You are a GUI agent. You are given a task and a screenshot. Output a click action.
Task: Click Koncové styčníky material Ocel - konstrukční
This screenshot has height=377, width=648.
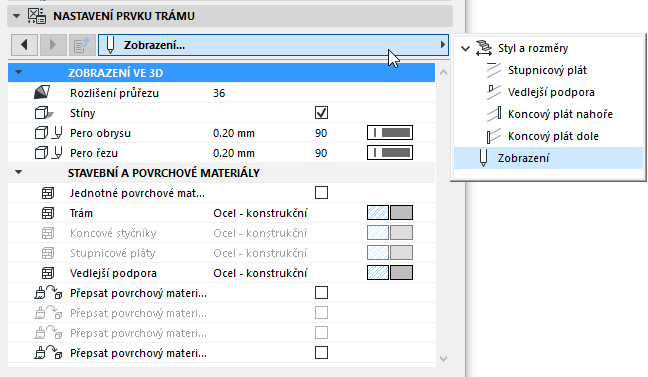260,233
